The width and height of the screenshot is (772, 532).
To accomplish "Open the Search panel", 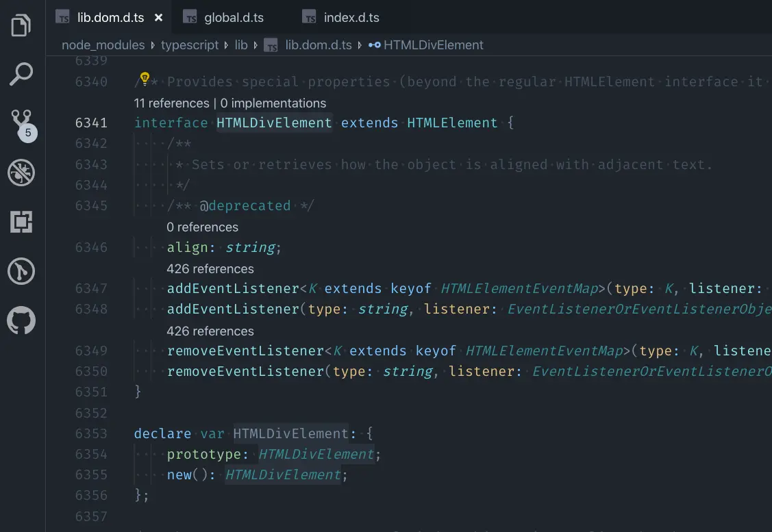I will (x=21, y=74).
